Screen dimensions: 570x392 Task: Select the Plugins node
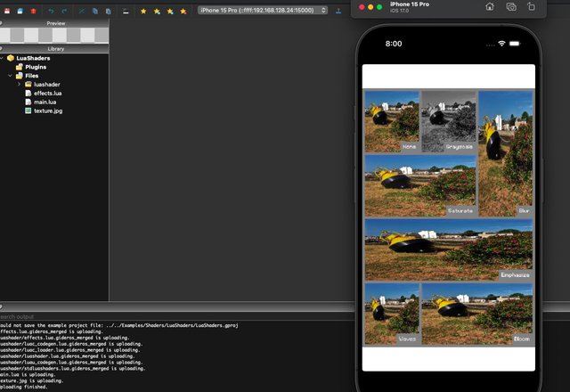(36, 67)
